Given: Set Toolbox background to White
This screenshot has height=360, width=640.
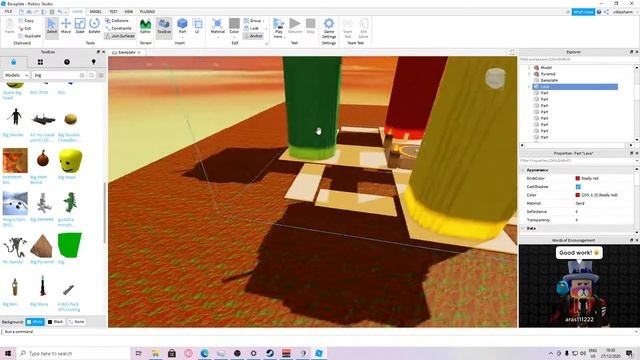Looking at the screenshot, I should (x=35, y=322).
